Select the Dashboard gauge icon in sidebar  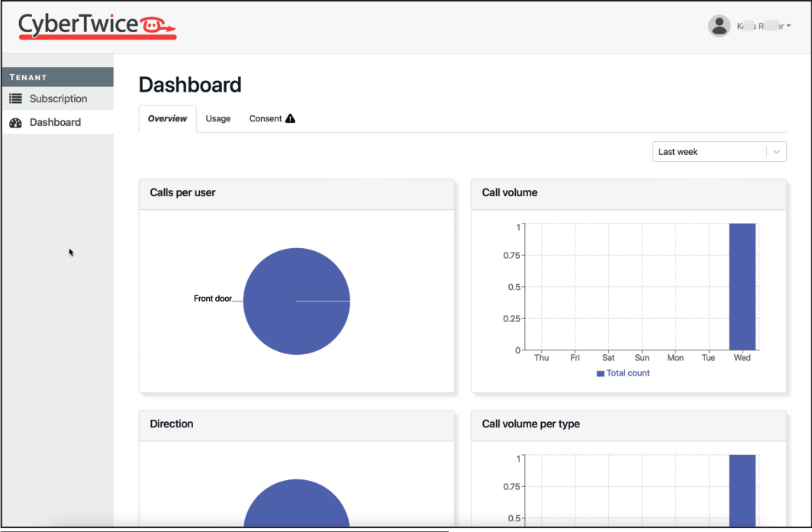pos(16,122)
